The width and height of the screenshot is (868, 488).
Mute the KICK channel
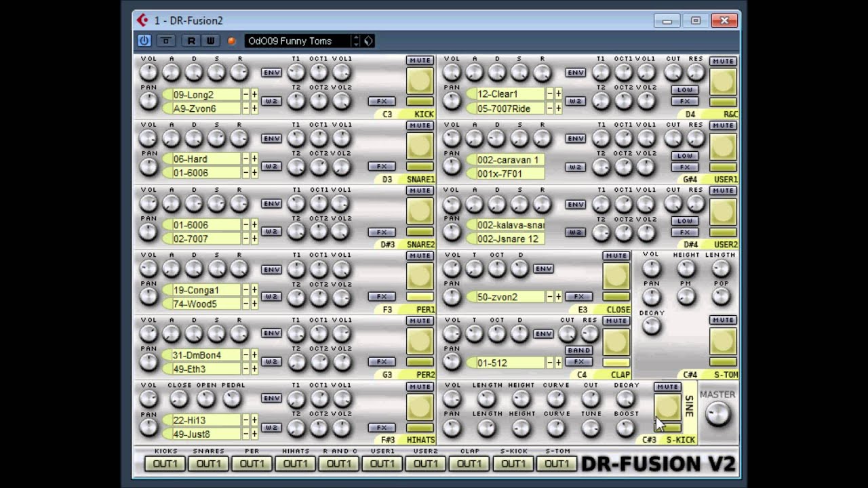point(420,60)
